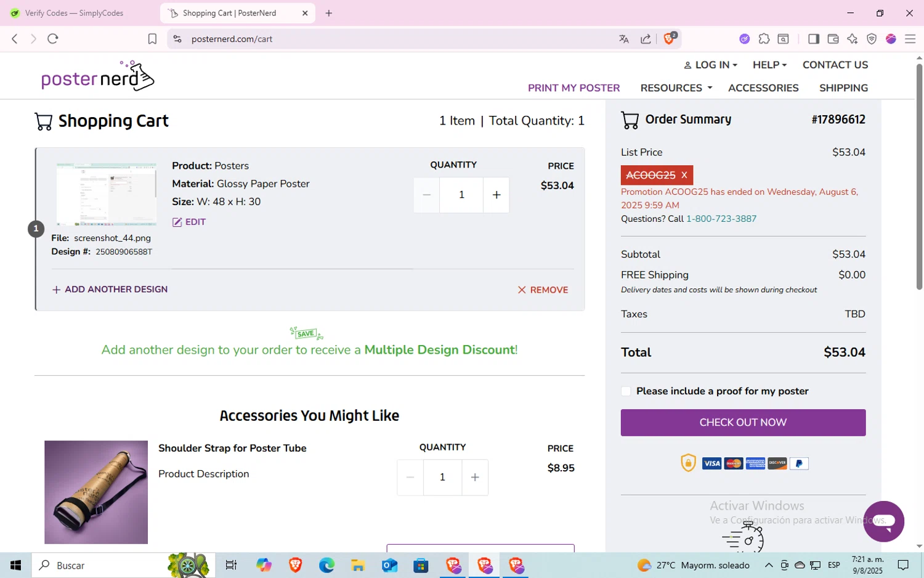Open the SHIPPING menu item
The height and width of the screenshot is (578, 924).
coord(843,88)
